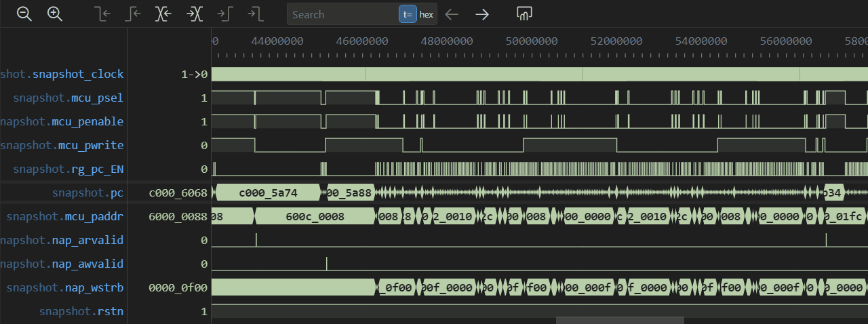Jump to previous falling edge
Screen dimensions: 868x324
click(x=103, y=14)
